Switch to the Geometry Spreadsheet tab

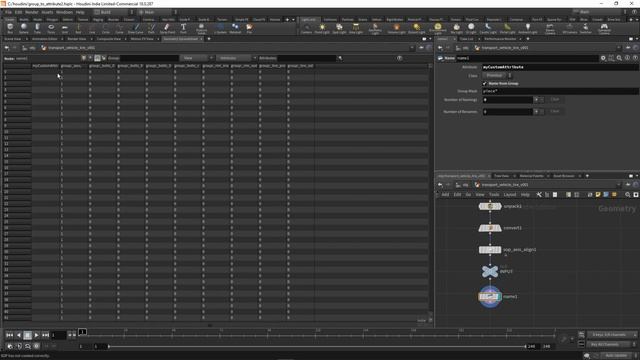(180, 39)
